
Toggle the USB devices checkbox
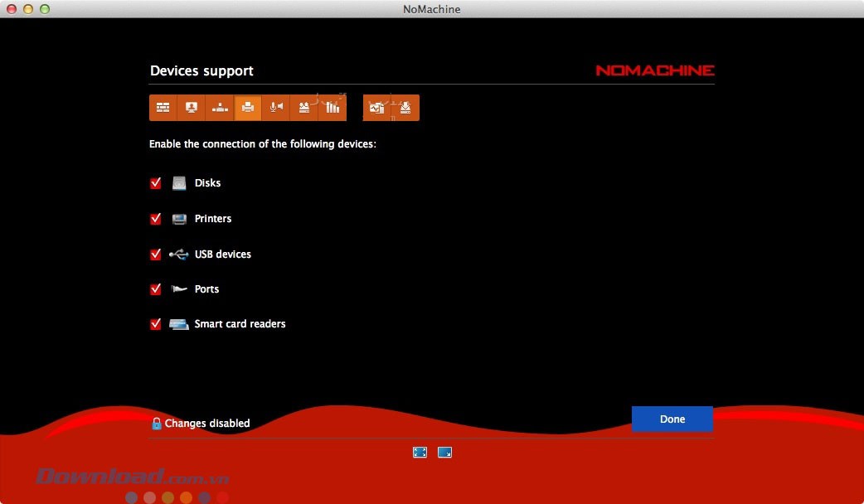[x=156, y=254]
